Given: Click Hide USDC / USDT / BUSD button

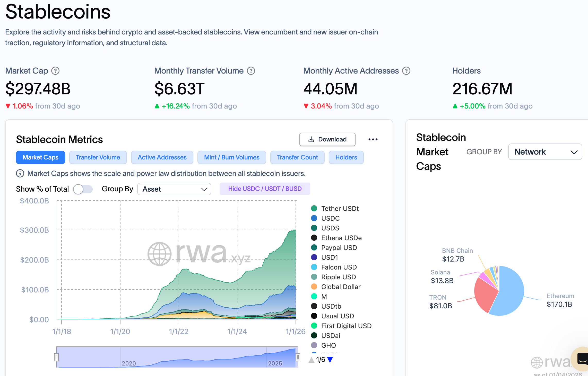Looking at the screenshot, I should tap(265, 189).
